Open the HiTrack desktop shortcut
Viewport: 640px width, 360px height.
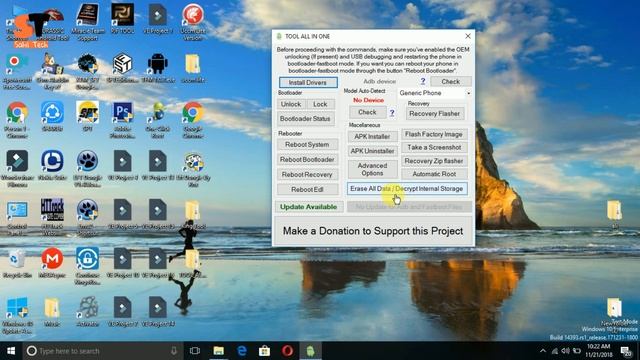(52, 211)
